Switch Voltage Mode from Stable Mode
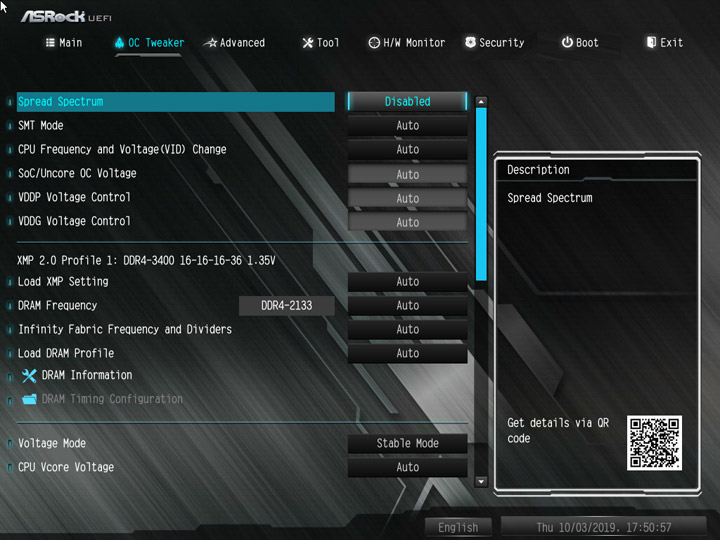 408,443
